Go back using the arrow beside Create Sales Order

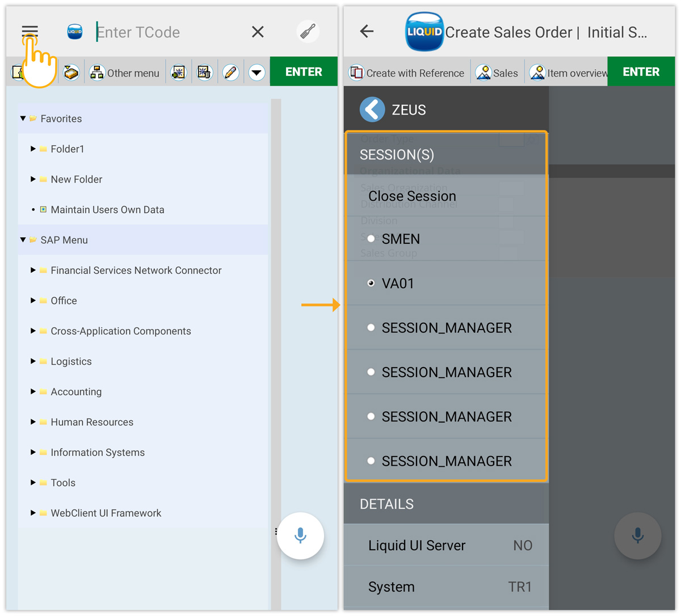[x=367, y=31]
